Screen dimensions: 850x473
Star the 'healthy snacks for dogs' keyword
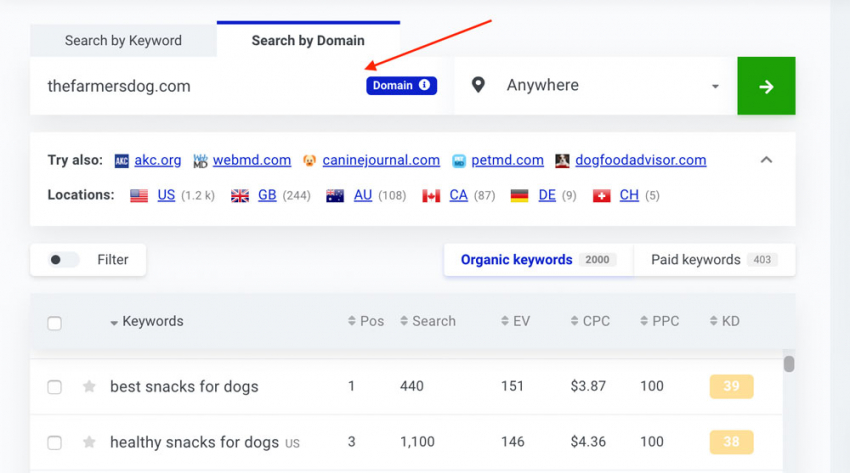(89, 442)
